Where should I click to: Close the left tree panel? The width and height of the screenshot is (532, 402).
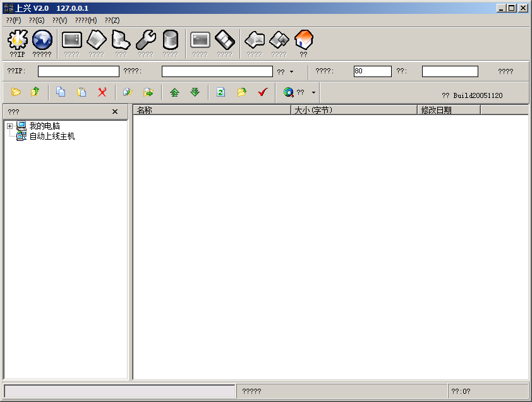click(114, 112)
